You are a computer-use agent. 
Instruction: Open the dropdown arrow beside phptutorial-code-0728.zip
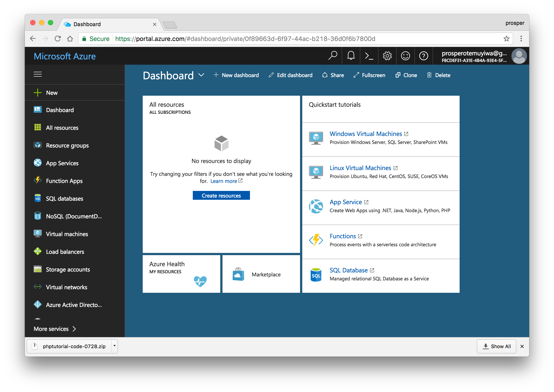(x=115, y=346)
